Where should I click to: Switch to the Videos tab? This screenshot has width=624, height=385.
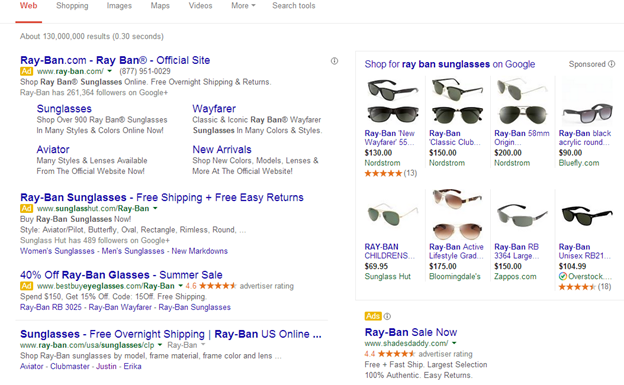200,6
